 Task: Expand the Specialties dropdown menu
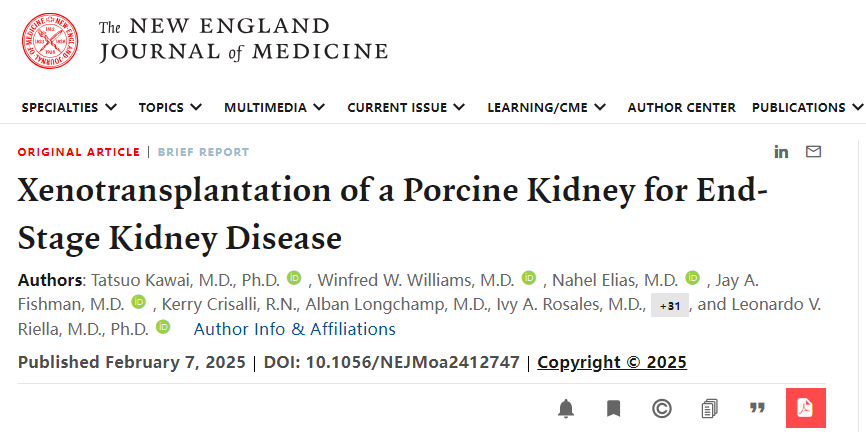pyautogui.click(x=69, y=107)
